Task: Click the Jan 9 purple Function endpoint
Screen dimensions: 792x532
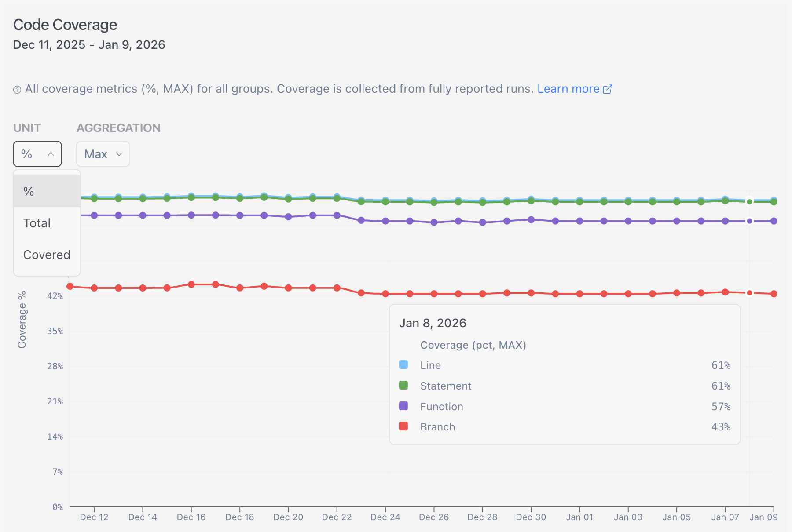Action: (774, 221)
